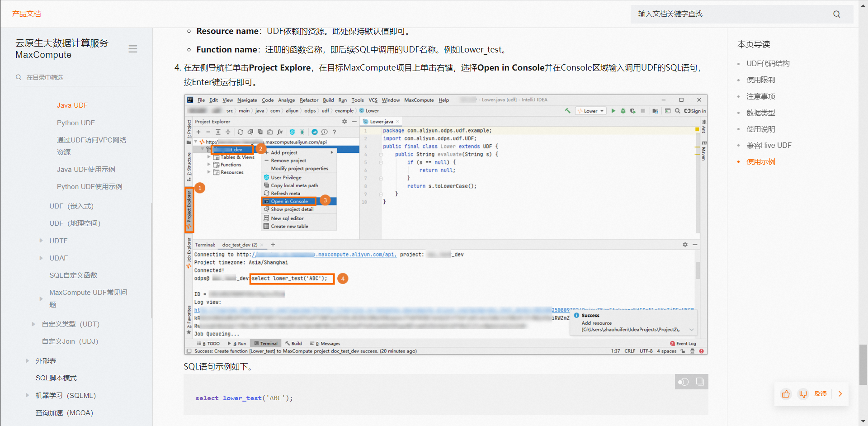This screenshot has height=426, width=868.
Task: Click the help question mark in Project Explorer toolbar
Action: click(334, 132)
